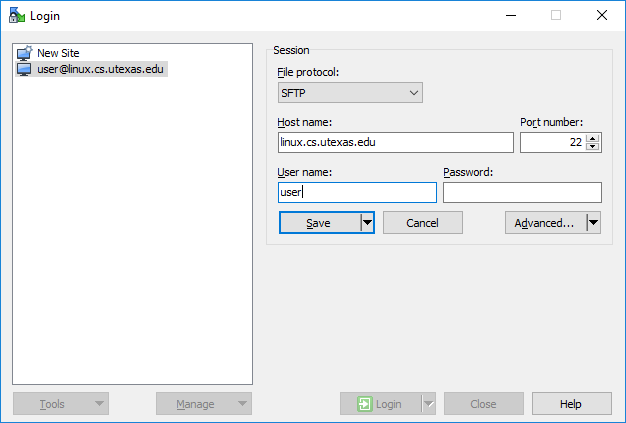Focus the Host name field
This screenshot has height=423, width=626.
(396, 142)
